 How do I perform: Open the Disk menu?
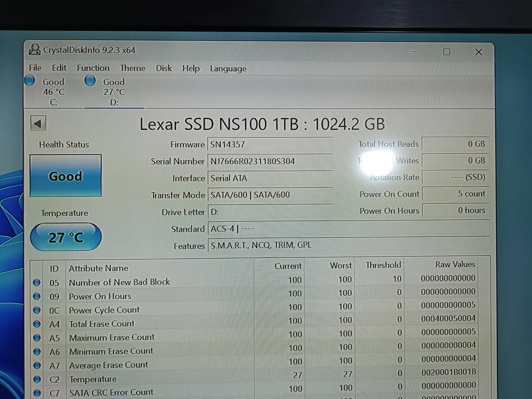point(164,68)
